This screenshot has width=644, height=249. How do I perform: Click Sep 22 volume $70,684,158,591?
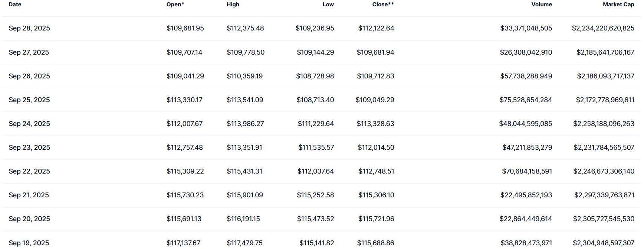527,171
